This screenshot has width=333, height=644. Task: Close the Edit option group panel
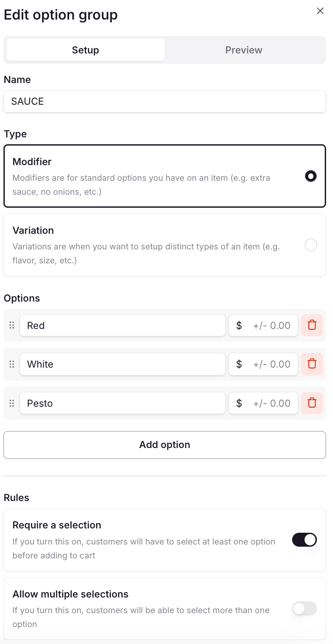click(320, 11)
